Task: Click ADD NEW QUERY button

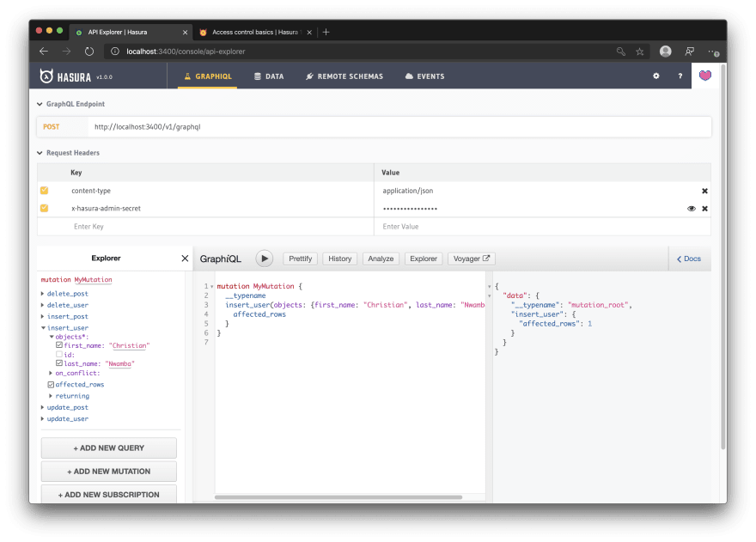Action: pyautogui.click(x=108, y=448)
